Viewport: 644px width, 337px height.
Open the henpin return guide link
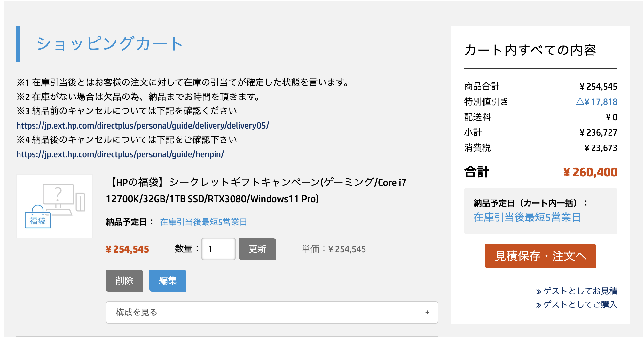pos(120,154)
